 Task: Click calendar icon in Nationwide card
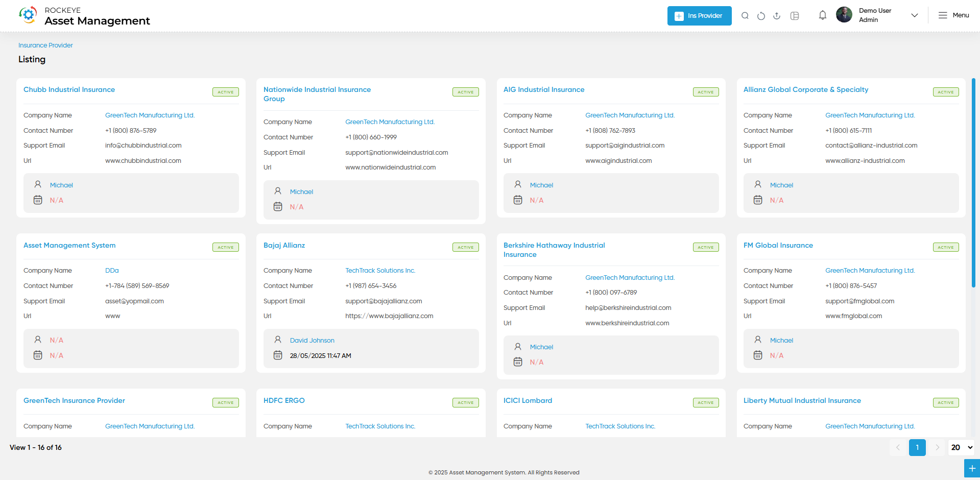(278, 207)
